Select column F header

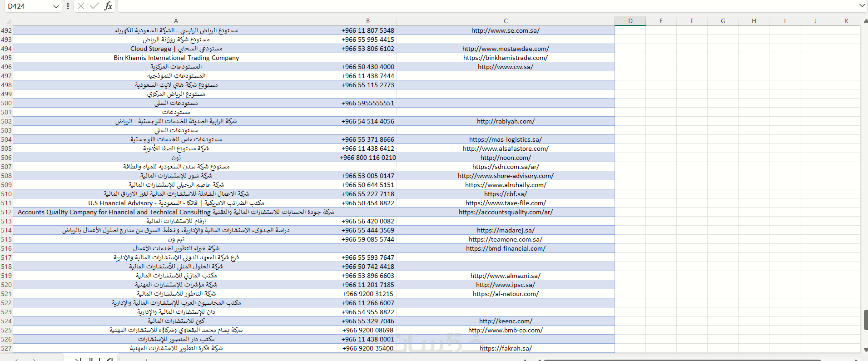click(692, 21)
